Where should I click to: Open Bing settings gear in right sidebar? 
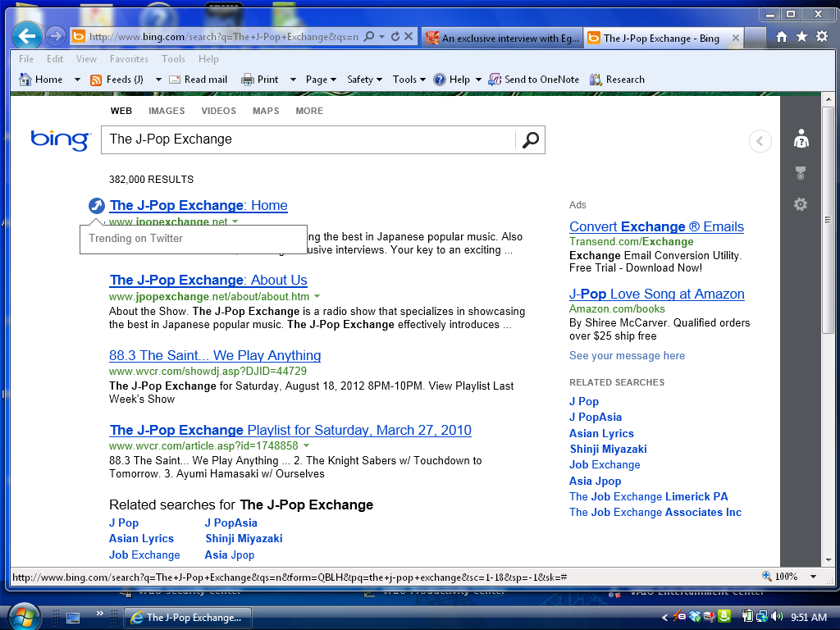801,204
